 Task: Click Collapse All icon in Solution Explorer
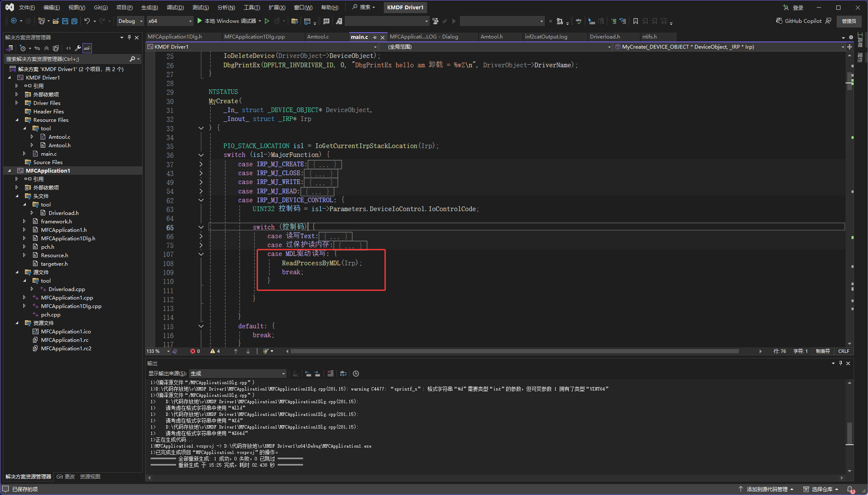(47, 48)
